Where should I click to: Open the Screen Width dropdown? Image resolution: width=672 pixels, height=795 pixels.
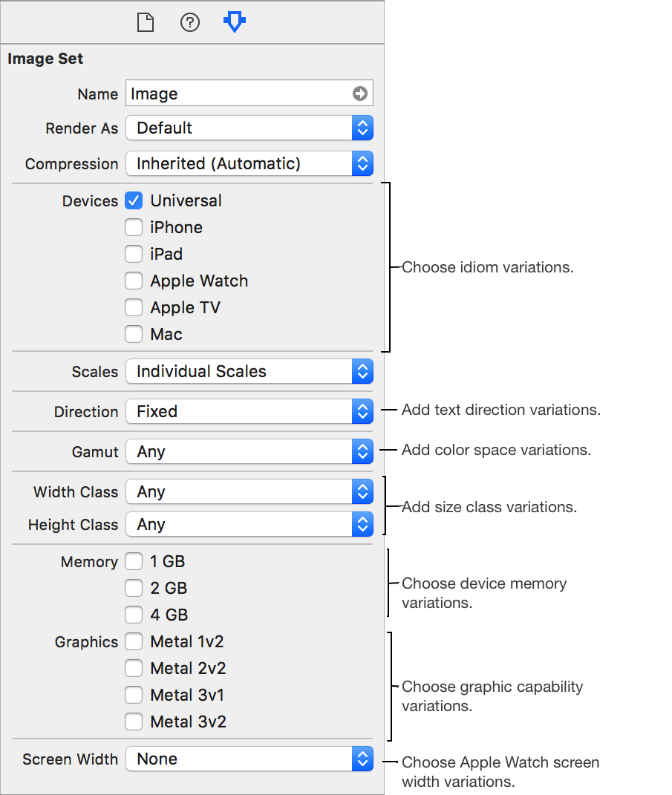[249, 759]
